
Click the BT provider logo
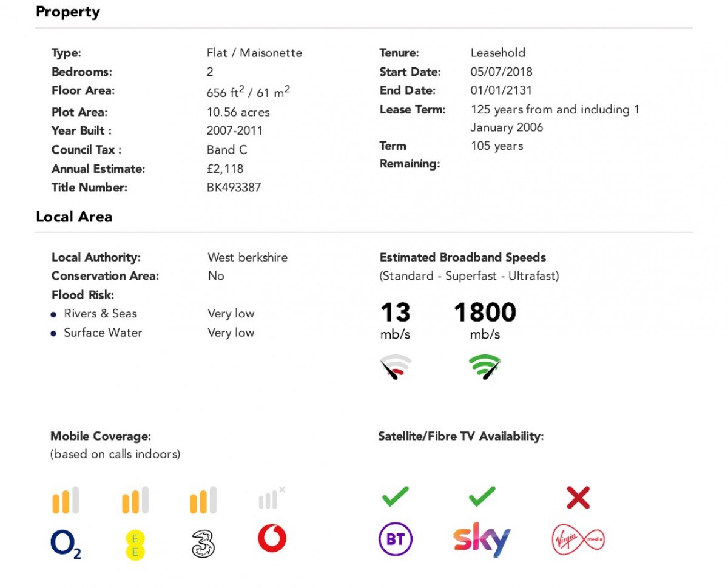pyautogui.click(x=395, y=539)
